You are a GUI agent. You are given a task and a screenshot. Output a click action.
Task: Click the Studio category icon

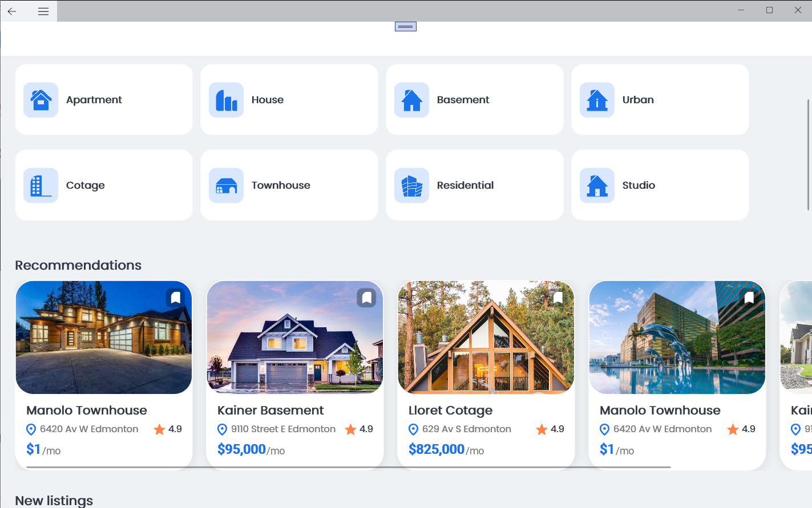(x=597, y=185)
